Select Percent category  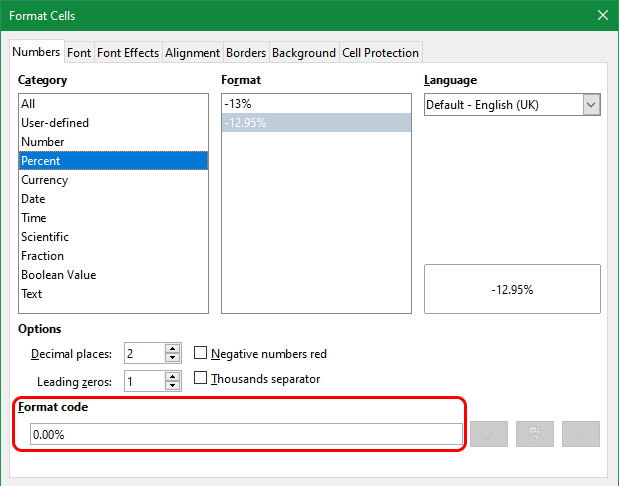pyautogui.click(x=113, y=161)
